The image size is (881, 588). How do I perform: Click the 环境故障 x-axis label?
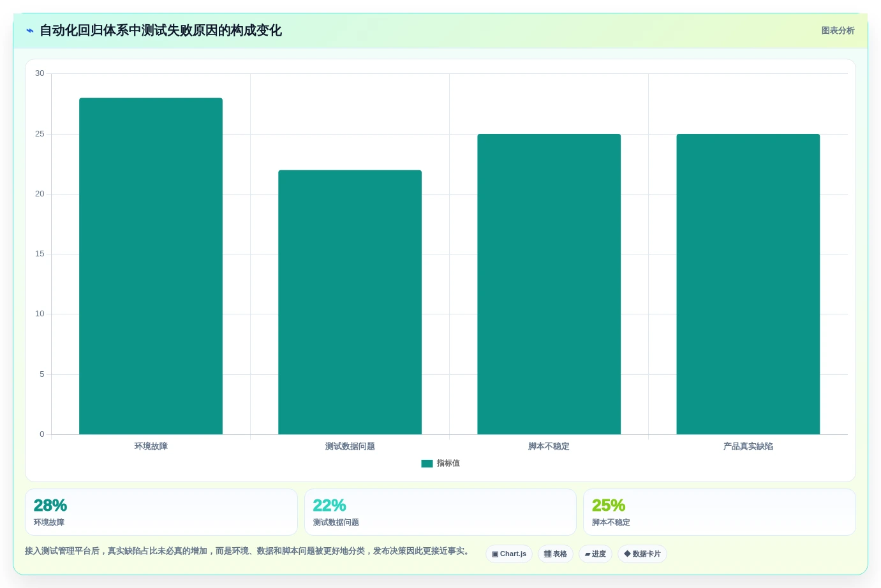point(151,446)
